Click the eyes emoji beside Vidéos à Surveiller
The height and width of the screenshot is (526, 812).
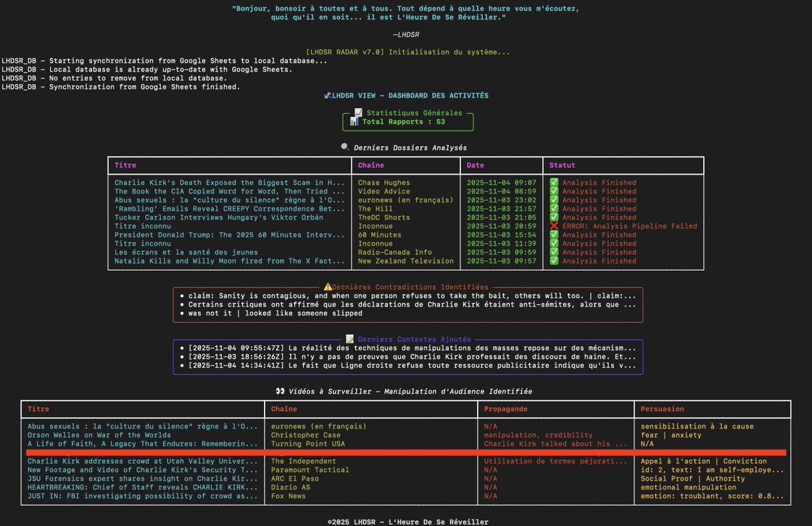tap(280, 391)
